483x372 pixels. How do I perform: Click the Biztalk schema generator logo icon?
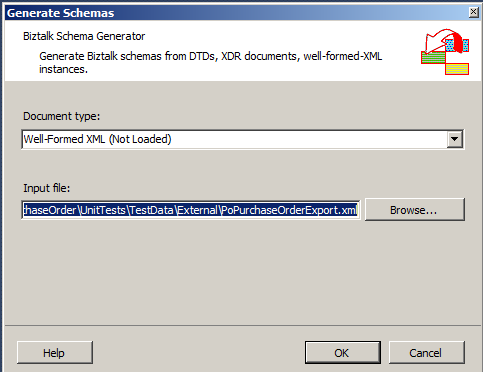pyautogui.click(x=445, y=52)
